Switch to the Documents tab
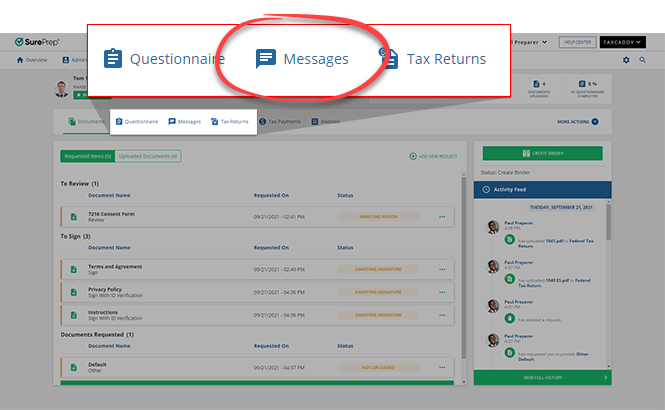The height and width of the screenshot is (410, 665). (x=87, y=122)
